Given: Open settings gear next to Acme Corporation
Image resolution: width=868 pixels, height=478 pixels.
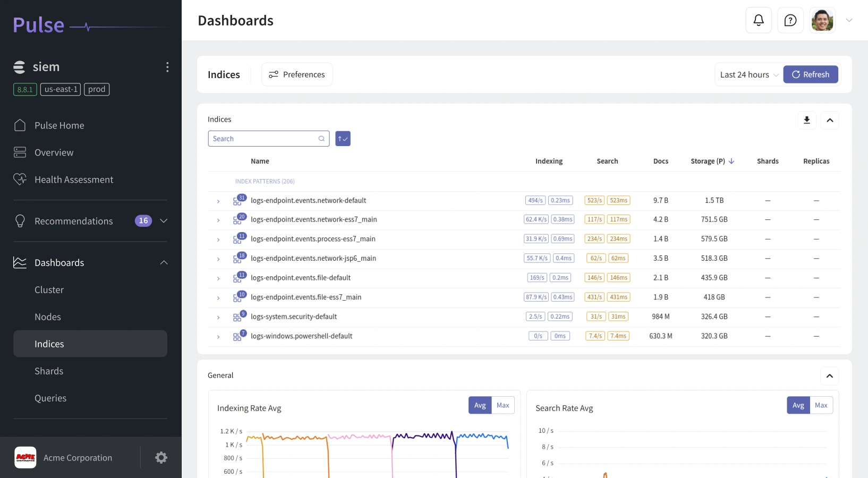Looking at the screenshot, I should 161,458.
